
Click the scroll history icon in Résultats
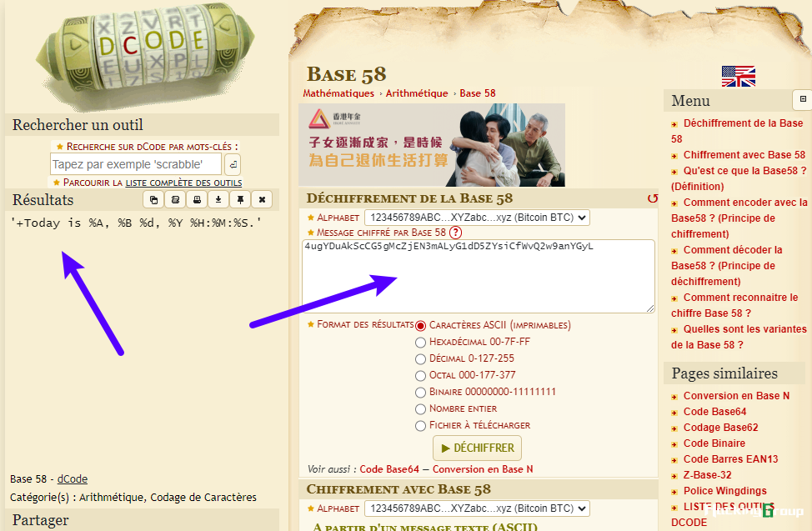tap(175, 199)
